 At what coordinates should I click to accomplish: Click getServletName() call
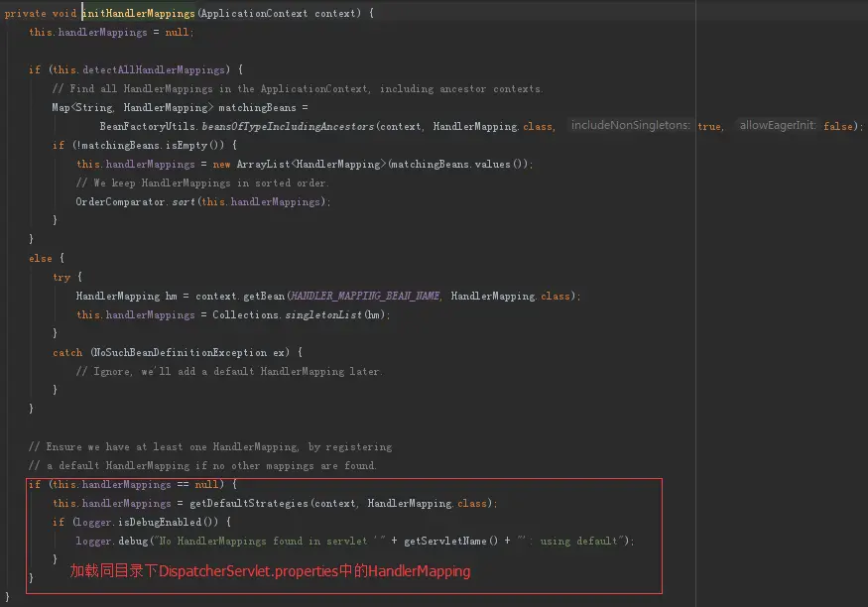click(450, 541)
